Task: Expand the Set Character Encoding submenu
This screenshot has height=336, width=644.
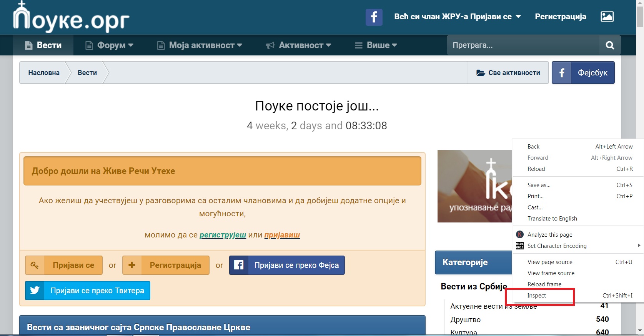Action: tap(639, 246)
